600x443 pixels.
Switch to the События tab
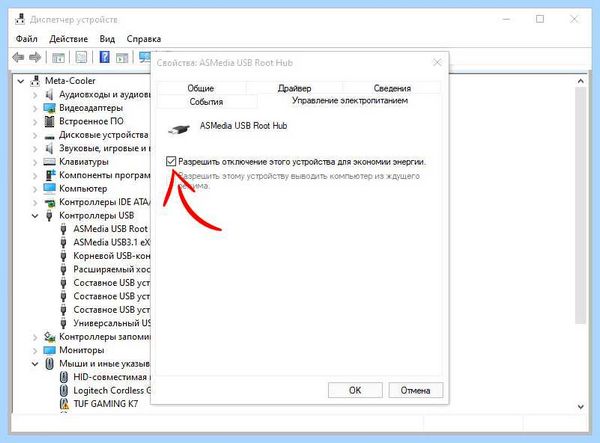[x=206, y=102]
